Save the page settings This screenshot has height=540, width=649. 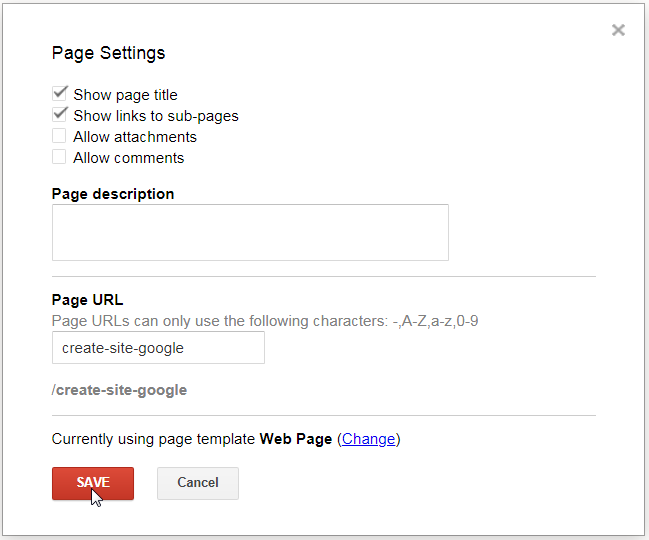tap(93, 483)
